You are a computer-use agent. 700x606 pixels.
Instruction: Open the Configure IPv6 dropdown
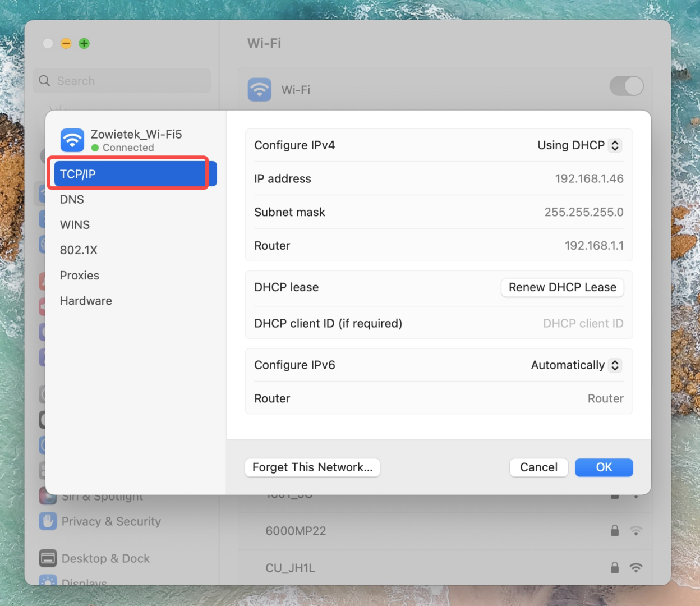tap(576, 365)
